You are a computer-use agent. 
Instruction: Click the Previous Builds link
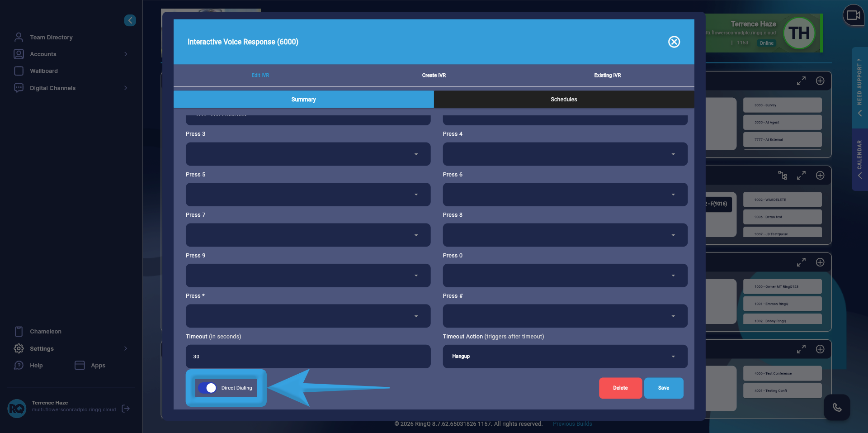click(572, 423)
